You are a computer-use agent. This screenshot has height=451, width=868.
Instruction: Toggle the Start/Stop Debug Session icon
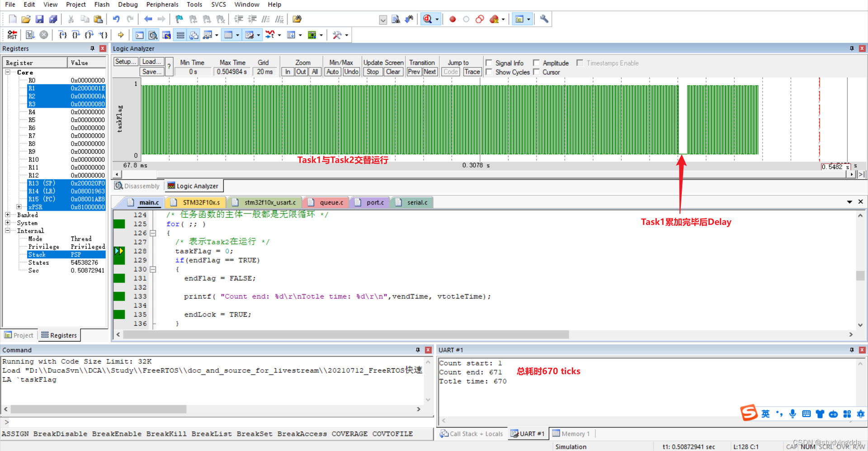click(427, 19)
